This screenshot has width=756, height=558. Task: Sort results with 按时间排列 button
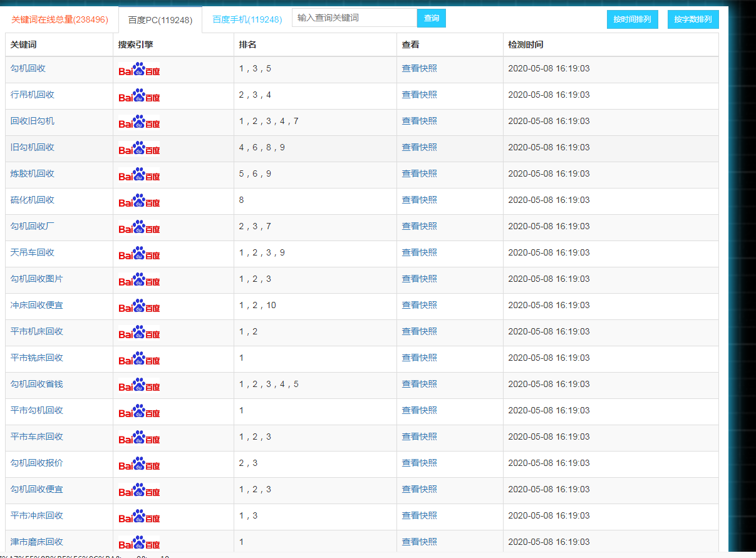[632, 19]
